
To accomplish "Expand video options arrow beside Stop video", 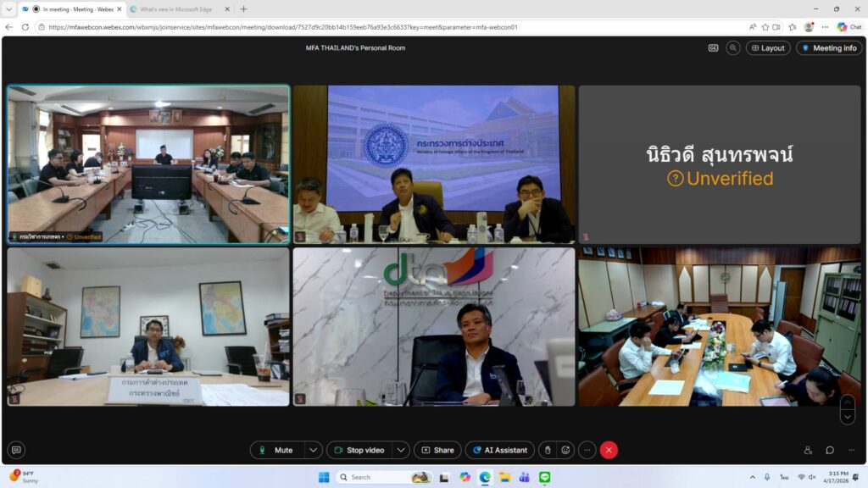I will [x=401, y=451].
